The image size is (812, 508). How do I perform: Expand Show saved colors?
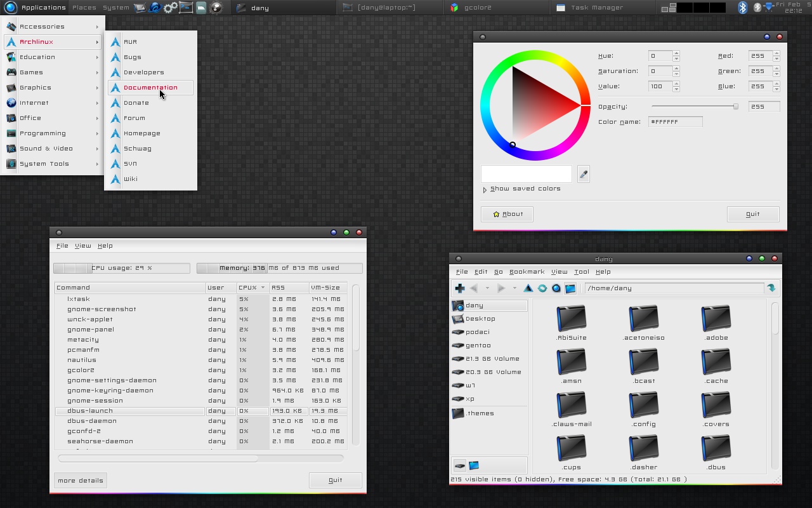[521, 189]
